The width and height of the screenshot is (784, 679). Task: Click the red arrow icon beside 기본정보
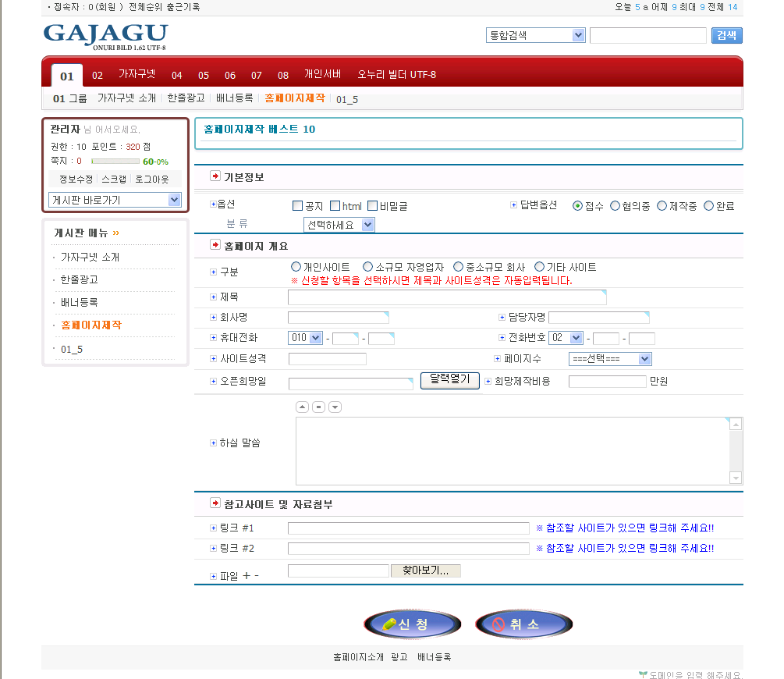[215, 176]
